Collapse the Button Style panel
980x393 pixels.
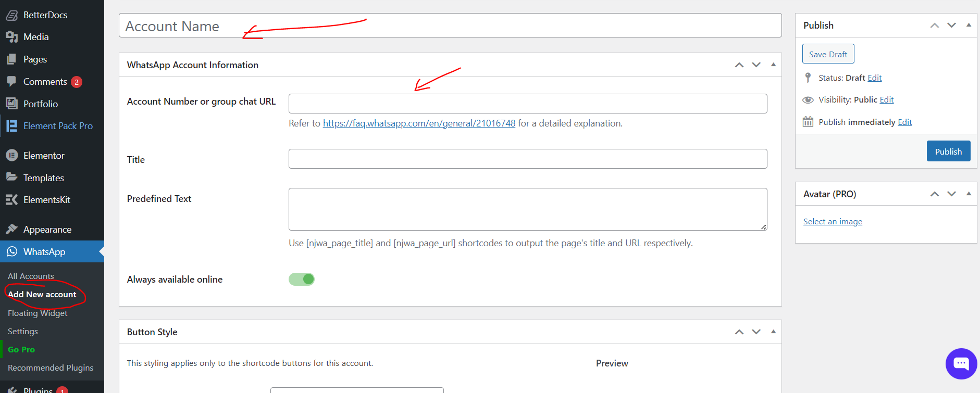tap(773, 332)
